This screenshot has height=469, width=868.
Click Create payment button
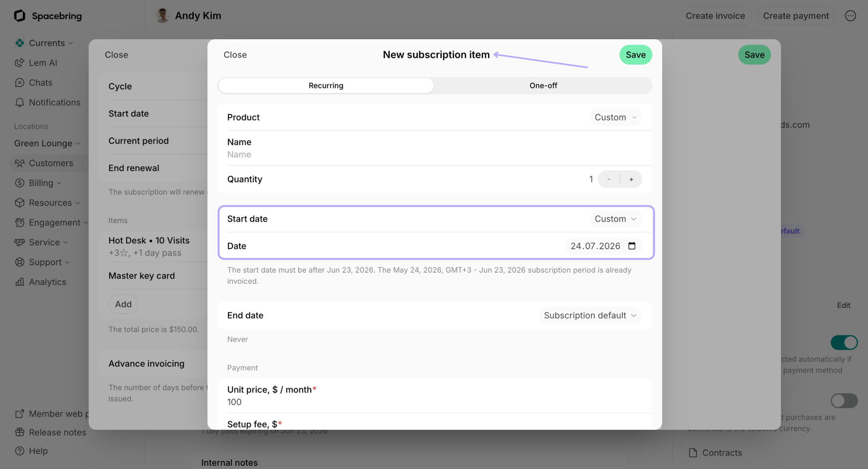coord(796,16)
